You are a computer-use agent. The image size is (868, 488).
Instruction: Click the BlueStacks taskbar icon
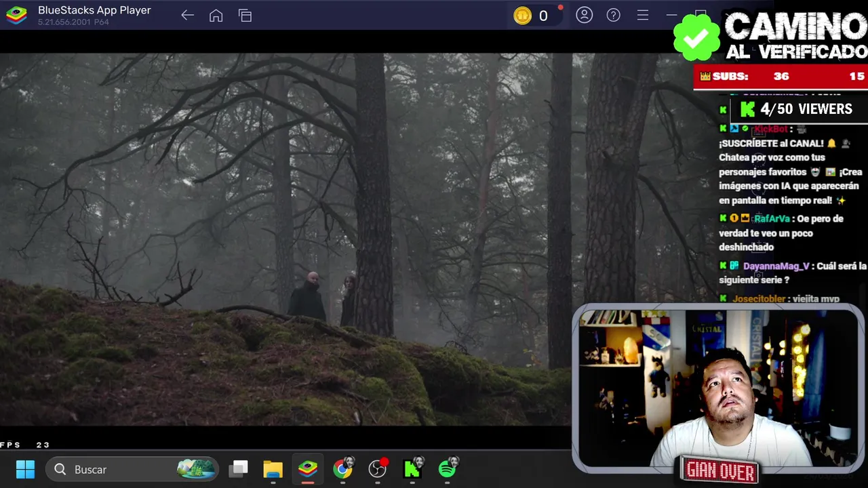(x=308, y=469)
